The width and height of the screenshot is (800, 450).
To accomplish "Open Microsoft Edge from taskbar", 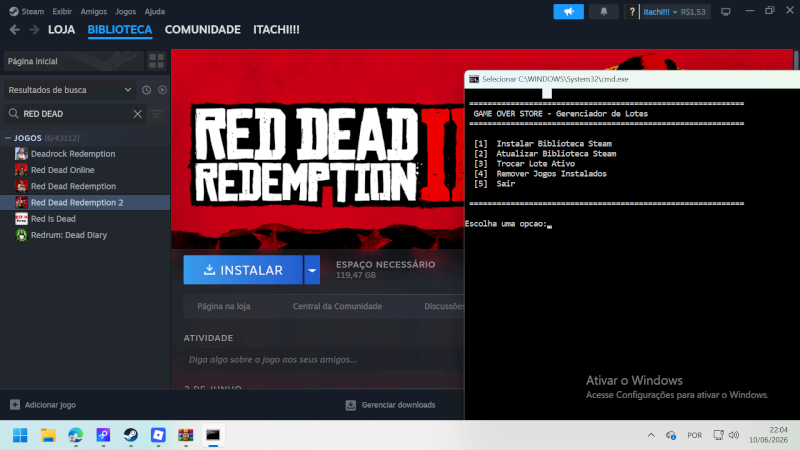I will [76, 435].
